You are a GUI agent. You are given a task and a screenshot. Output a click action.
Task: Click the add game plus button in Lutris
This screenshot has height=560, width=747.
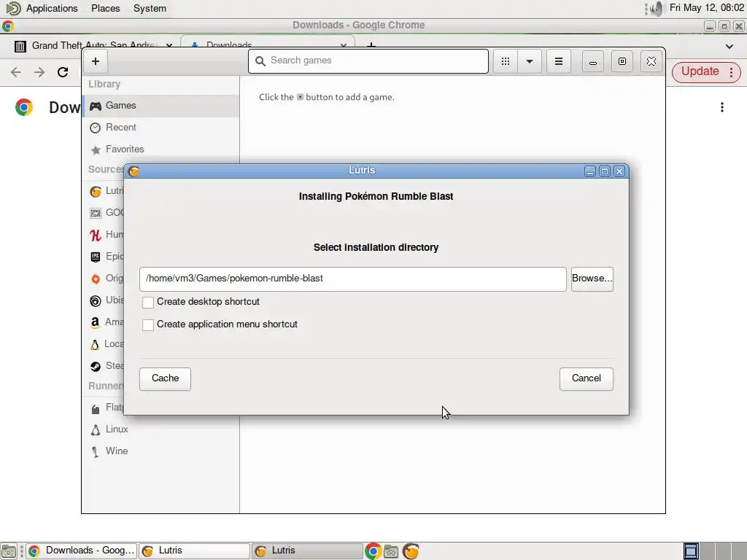[96, 61]
